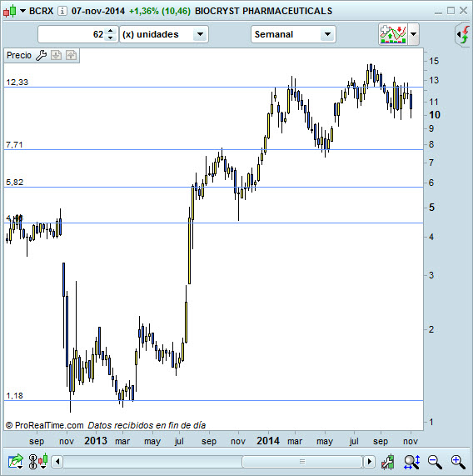Click the 5,82 horizontal line label

pos(14,182)
